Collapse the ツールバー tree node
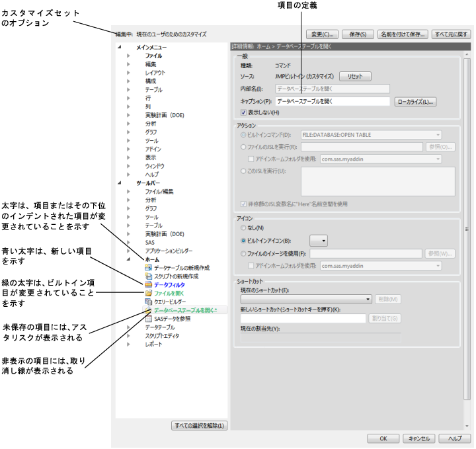This screenshot has height=449, width=476. pos(120,183)
